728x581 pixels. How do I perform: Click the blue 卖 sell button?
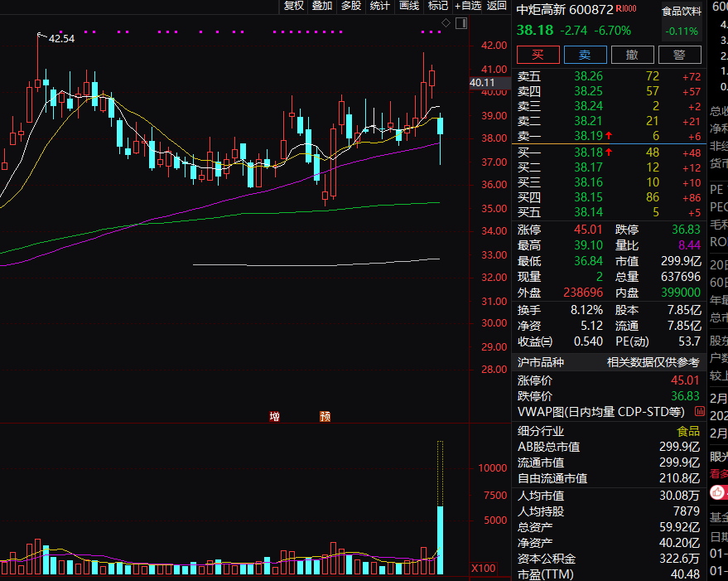(x=585, y=55)
